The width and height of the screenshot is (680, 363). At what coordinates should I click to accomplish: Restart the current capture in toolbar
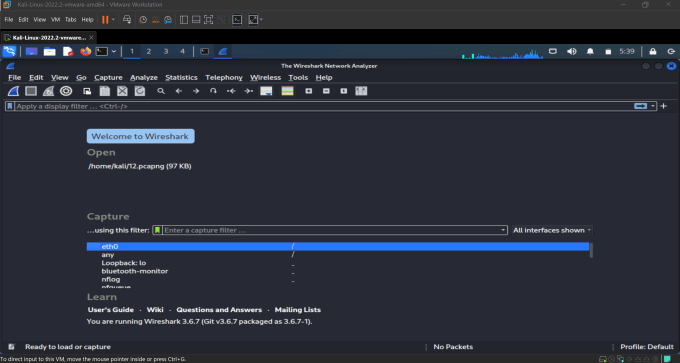click(x=48, y=91)
